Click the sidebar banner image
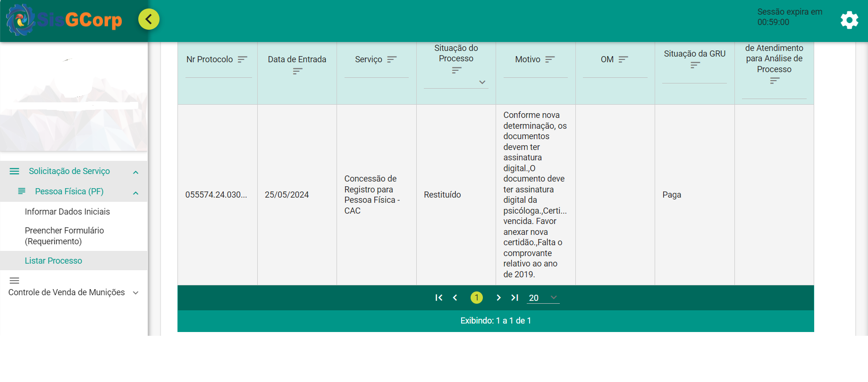This screenshot has width=868, height=382. (74, 97)
